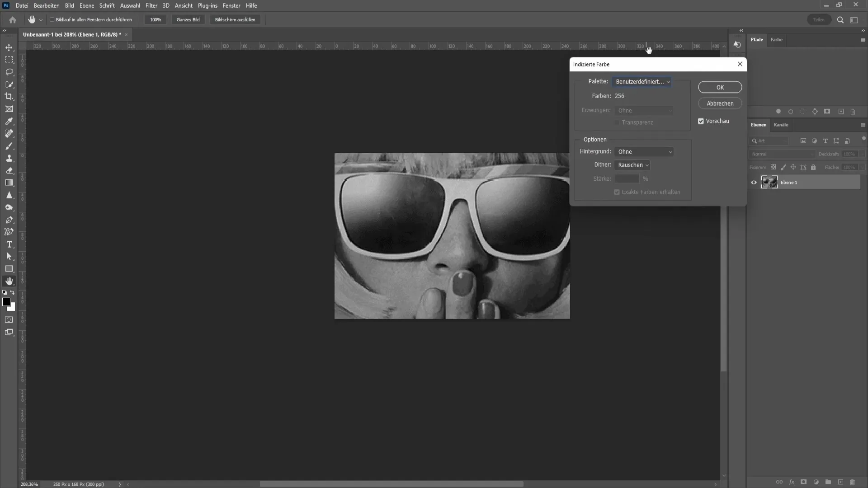
Task: Select the Clone Stamp tool
Action: (9, 158)
